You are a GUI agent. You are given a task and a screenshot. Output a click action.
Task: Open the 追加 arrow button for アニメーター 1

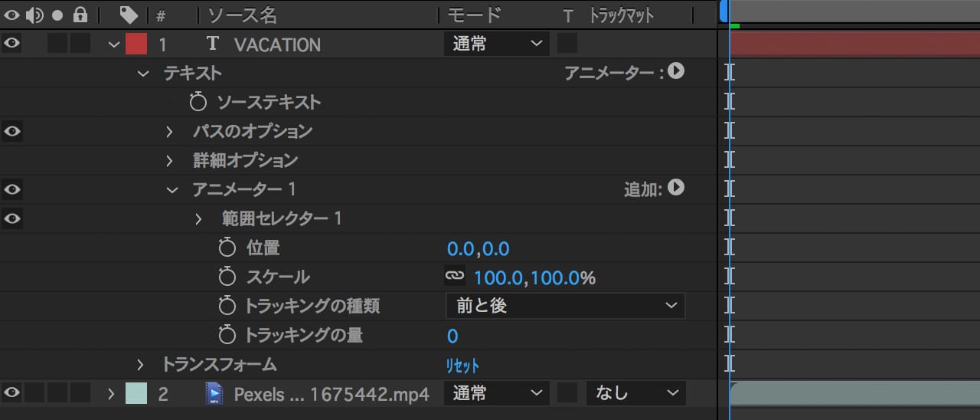[x=675, y=188]
